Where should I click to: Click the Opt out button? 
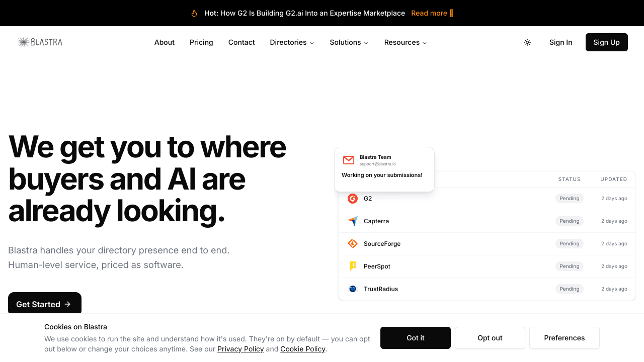[x=490, y=338]
